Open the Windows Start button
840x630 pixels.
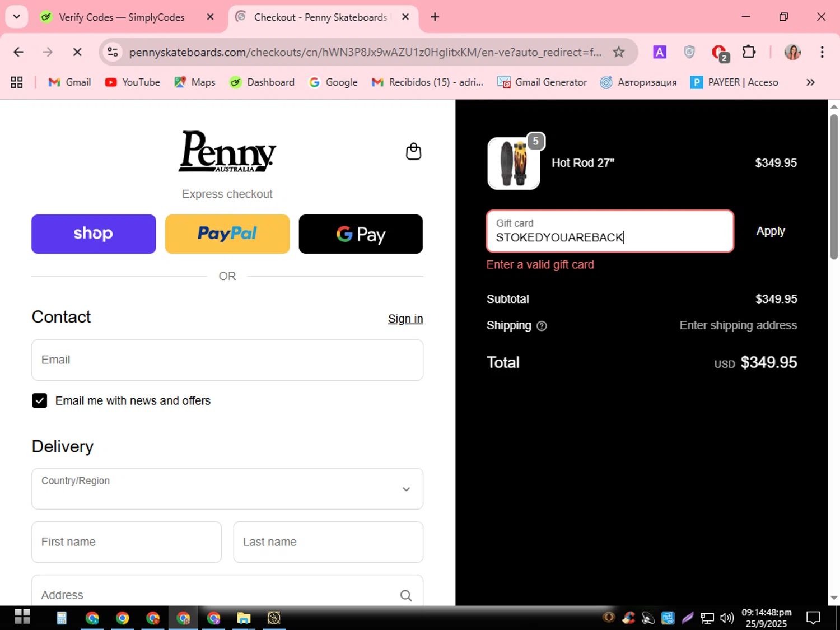click(22, 617)
